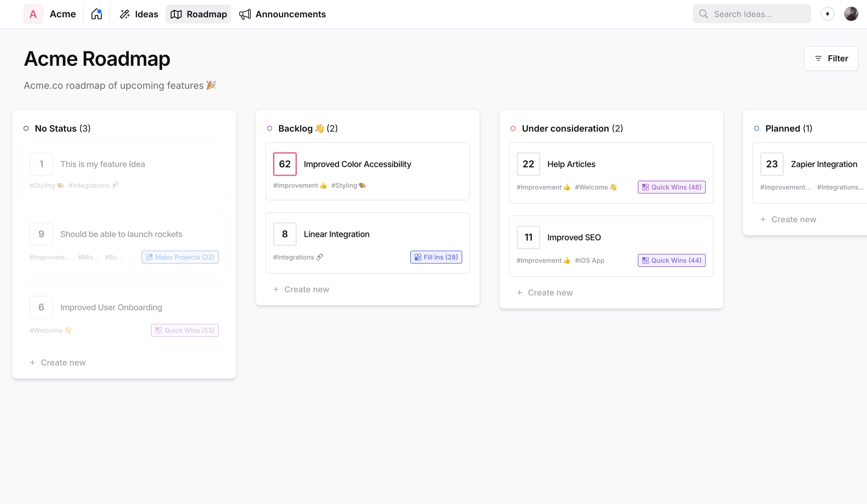
Task: Click the status circle beside Backlog
Action: [270, 128]
